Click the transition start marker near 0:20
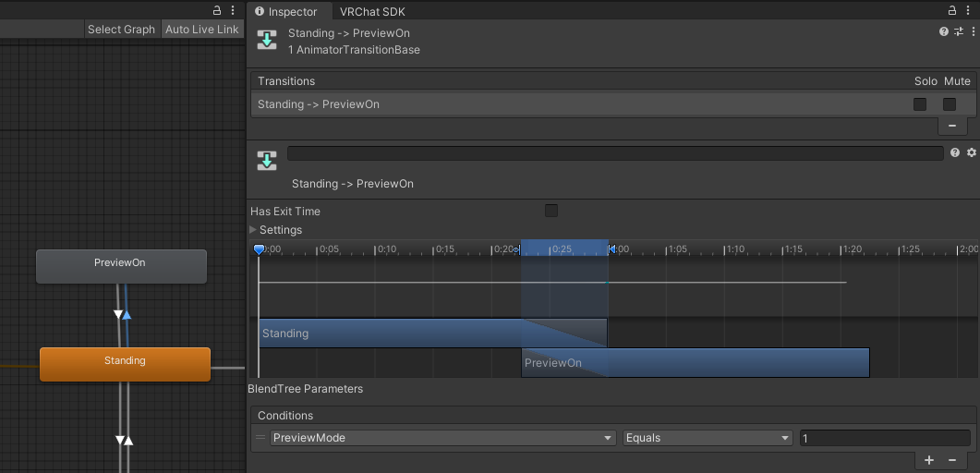 pos(516,249)
